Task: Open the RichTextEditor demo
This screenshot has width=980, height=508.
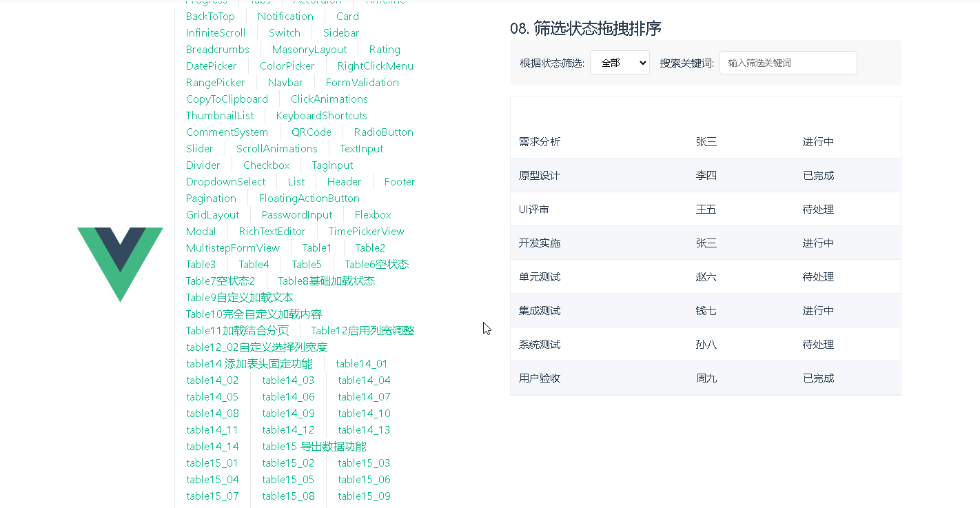Action: tap(272, 231)
